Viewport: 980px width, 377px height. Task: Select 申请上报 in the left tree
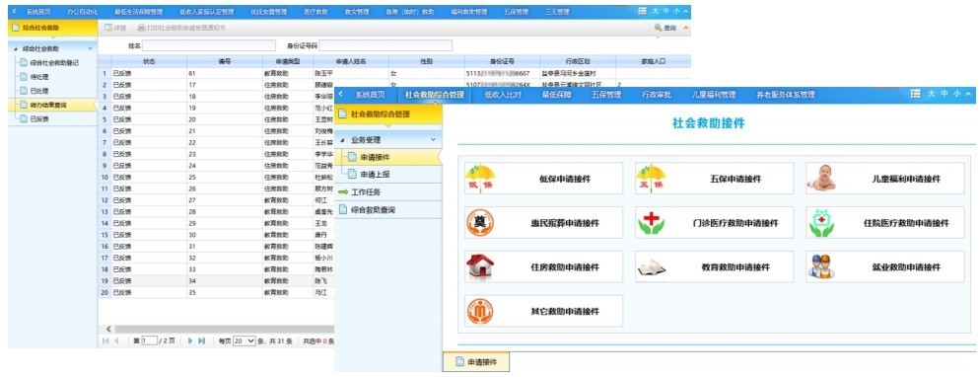tap(375, 175)
